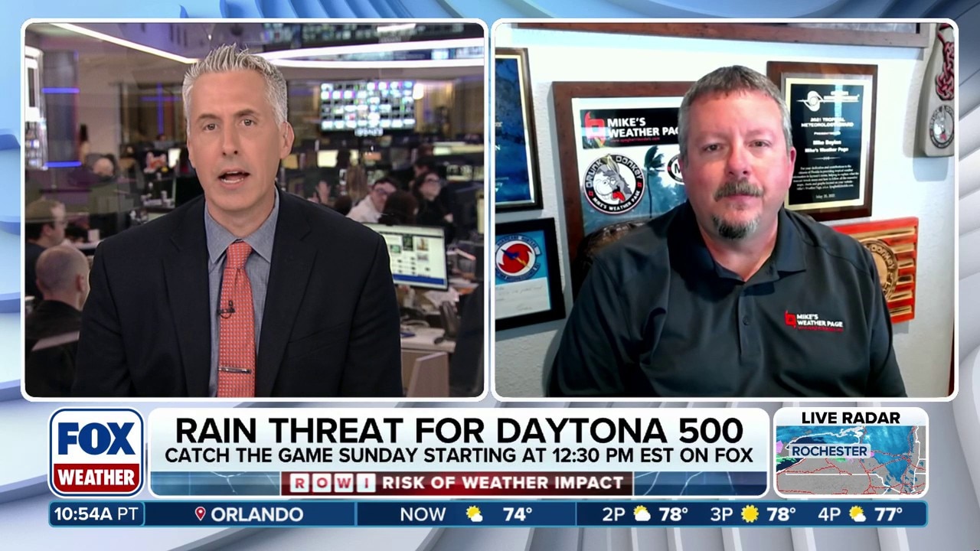
Task: Click the Drunk Donkey round logo
Action: (614, 183)
